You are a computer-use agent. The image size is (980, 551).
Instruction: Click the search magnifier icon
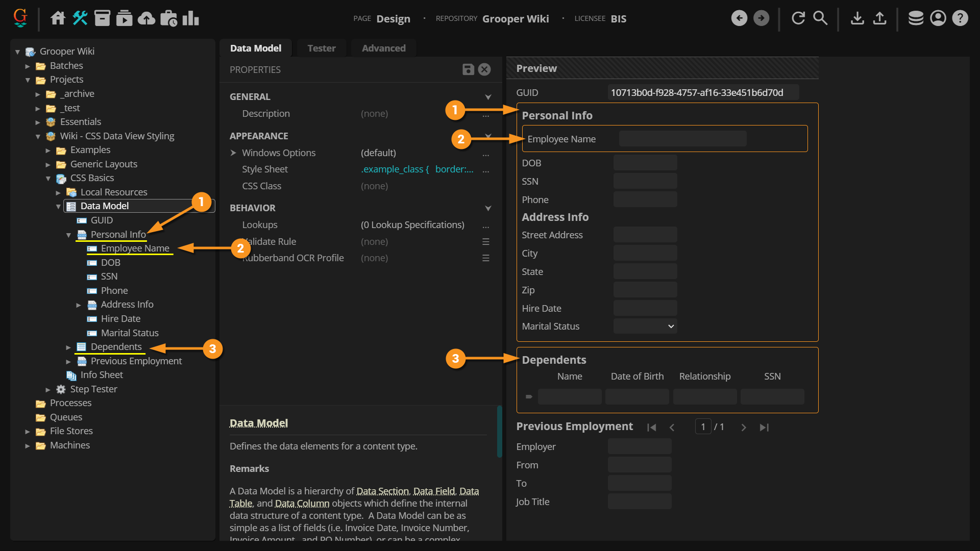tap(820, 18)
